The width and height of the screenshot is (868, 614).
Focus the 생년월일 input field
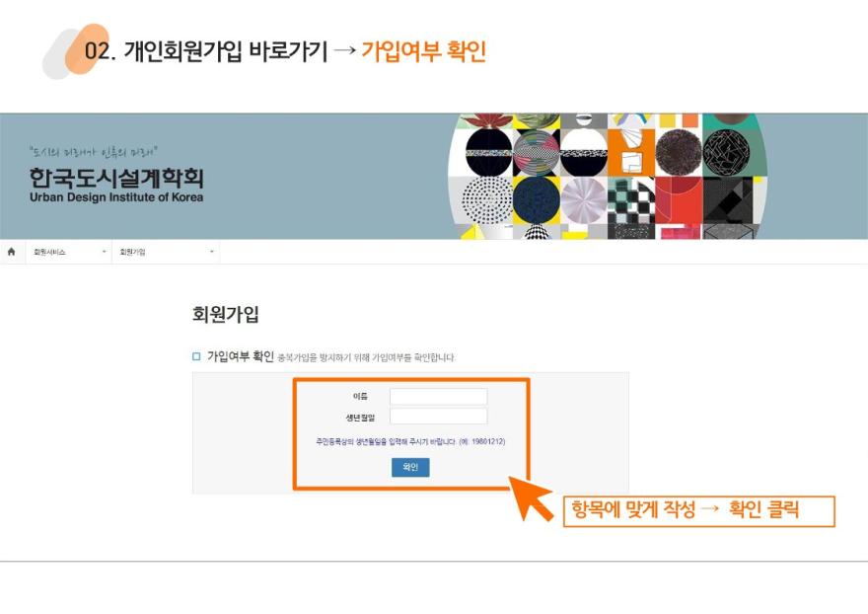click(438, 417)
